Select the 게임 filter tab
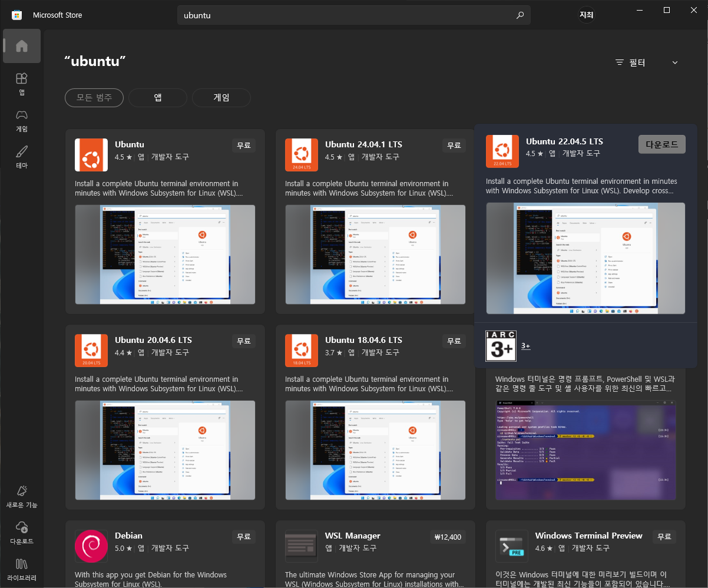Viewport: 708px width, 588px height. pos(221,98)
